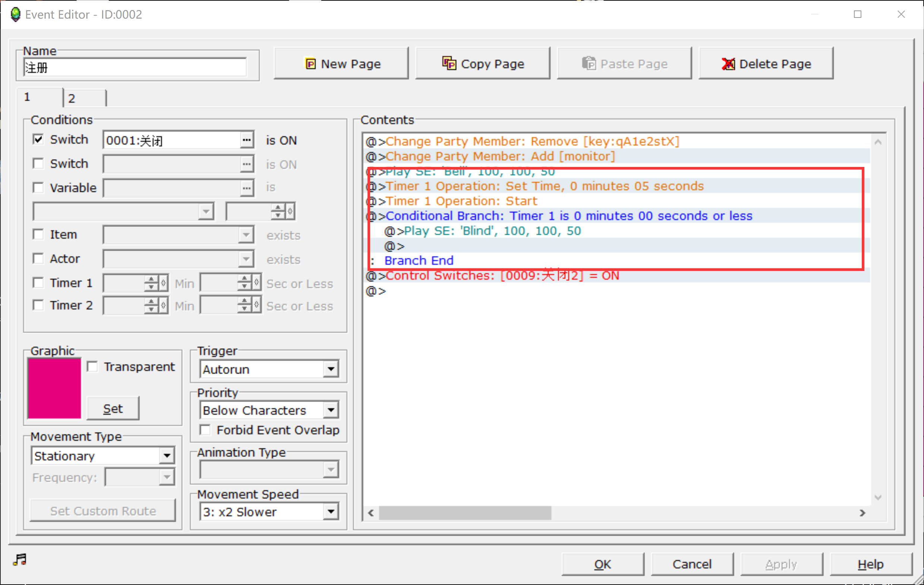Select the Timer 1 Operation: Start line
924x585 pixels.
[x=617, y=201]
